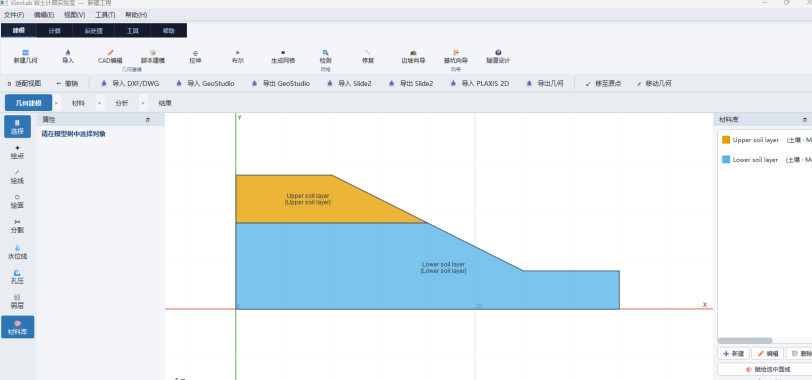Click 移动几何 (Move Geometry)
Viewport: 812px width, 380px height.
click(x=654, y=83)
